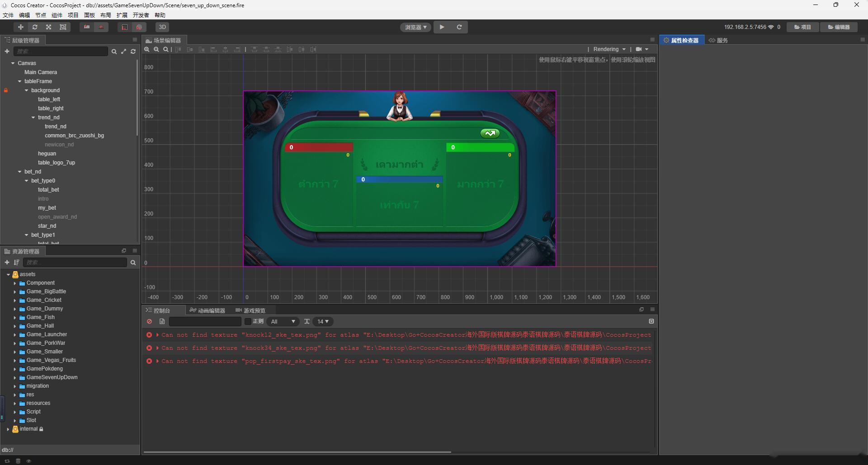Select the rotate transform tool
868x465 pixels.
click(35, 27)
